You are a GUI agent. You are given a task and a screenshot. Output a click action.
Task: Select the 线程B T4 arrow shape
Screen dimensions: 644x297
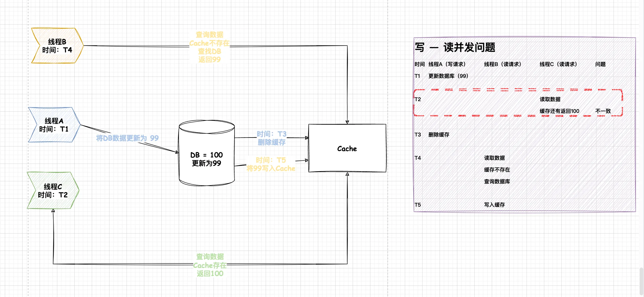click(57, 46)
